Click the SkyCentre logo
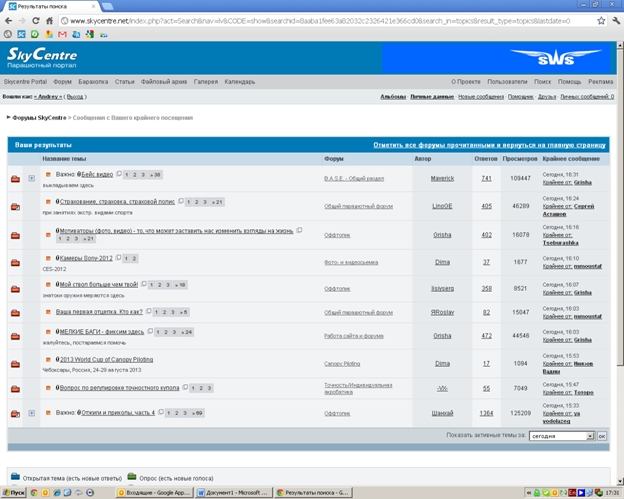Screen dimensions: 624x499 pyautogui.click(x=42, y=58)
